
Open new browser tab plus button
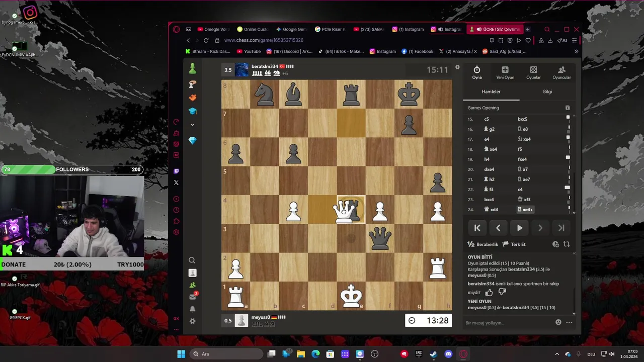(x=527, y=29)
